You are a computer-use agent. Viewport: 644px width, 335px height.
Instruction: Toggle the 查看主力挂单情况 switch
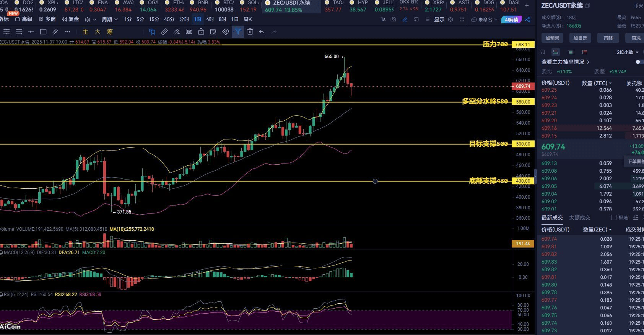(639, 62)
